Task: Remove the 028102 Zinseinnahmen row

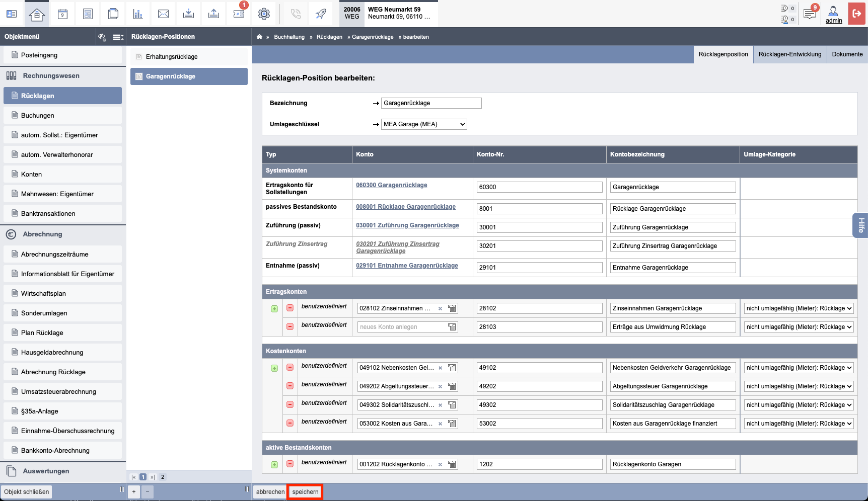Action: [x=290, y=308]
